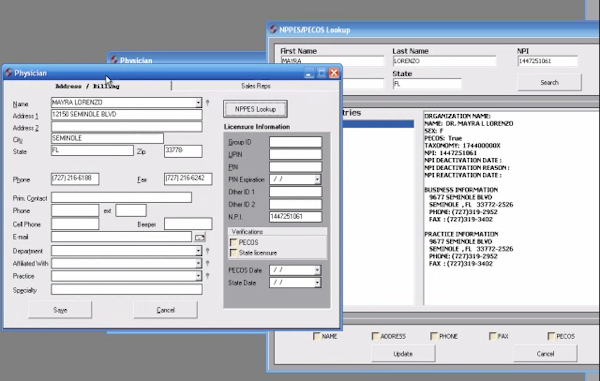Viewport: 600px width, 381px height.
Task: Check the ADDRESS checkbox in NPPES Lookup
Action: (375, 336)
